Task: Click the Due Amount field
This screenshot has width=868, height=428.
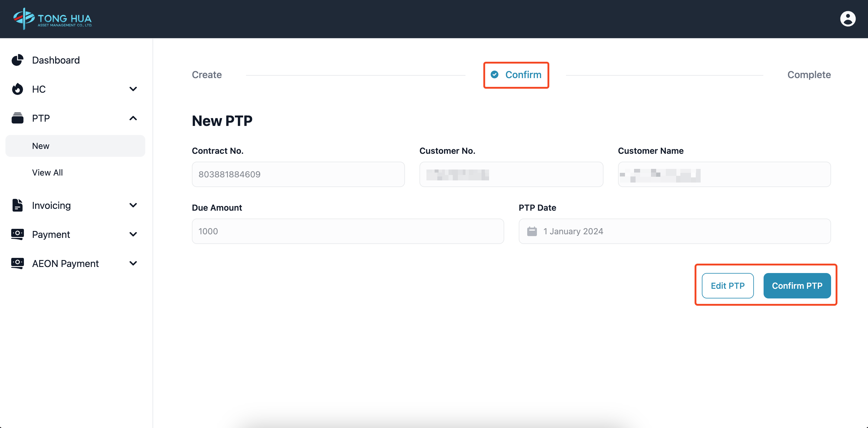Action: point(347,232)
